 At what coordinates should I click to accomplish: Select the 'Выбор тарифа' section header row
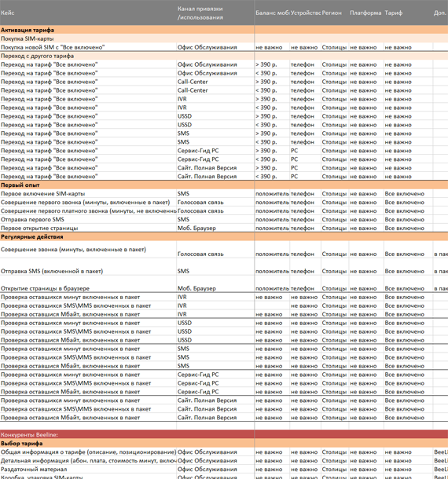click(224, 443)
